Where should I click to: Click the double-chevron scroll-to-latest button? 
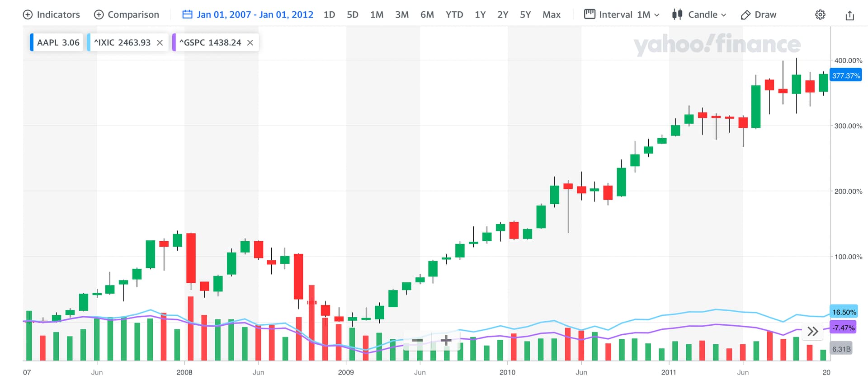click(x=813, y=332)
